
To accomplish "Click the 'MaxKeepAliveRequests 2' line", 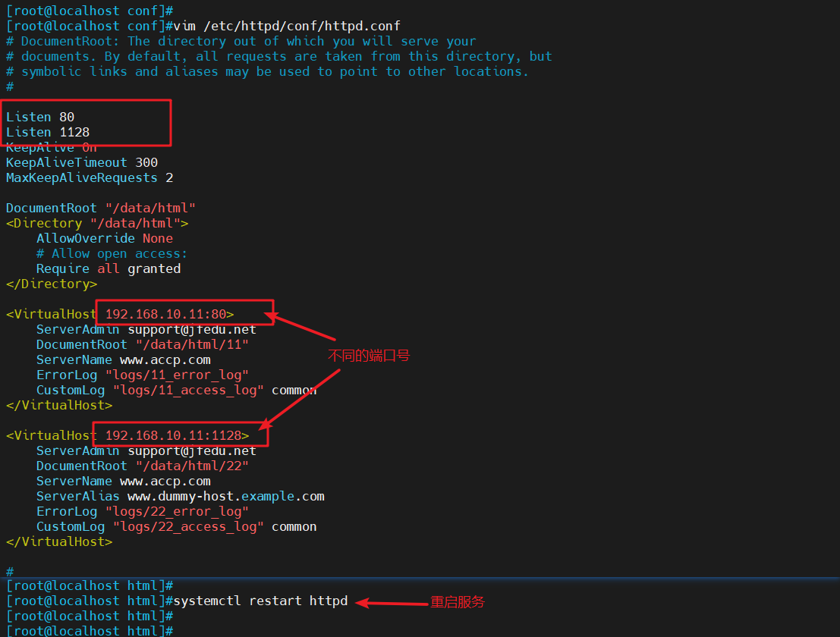I will (90, 177).
